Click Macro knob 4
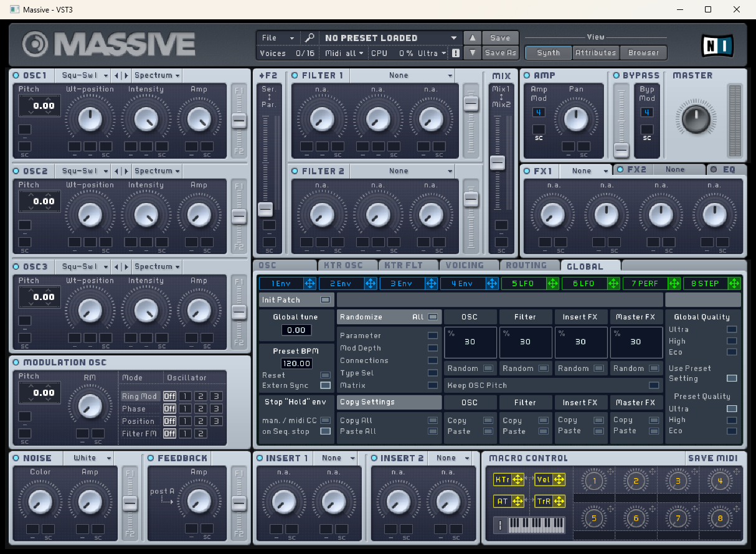The image size is (756, 554). pos(720,481)
